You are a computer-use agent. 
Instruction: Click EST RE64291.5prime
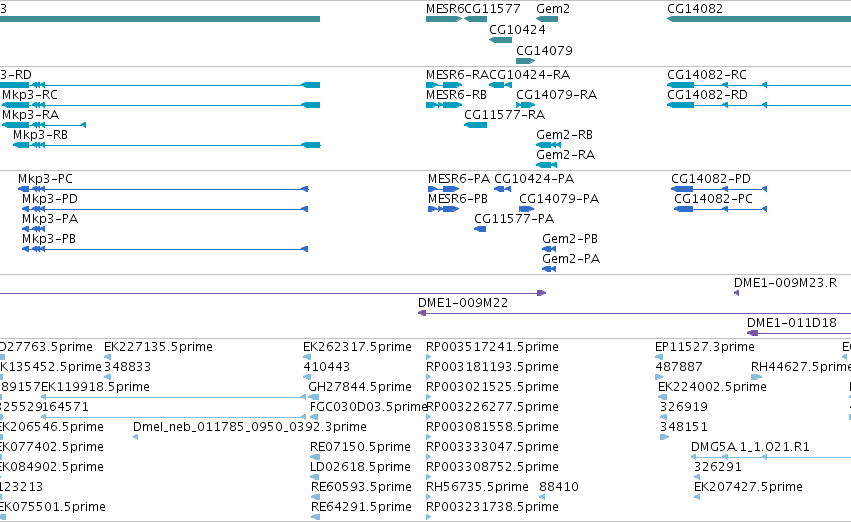[361, 507]
